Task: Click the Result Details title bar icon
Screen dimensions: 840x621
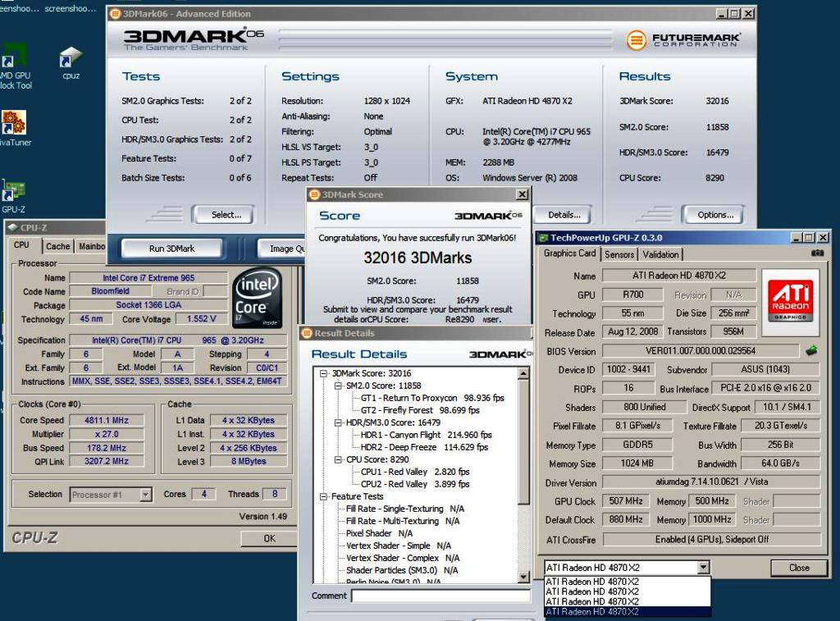Action: tap(307, 333)
